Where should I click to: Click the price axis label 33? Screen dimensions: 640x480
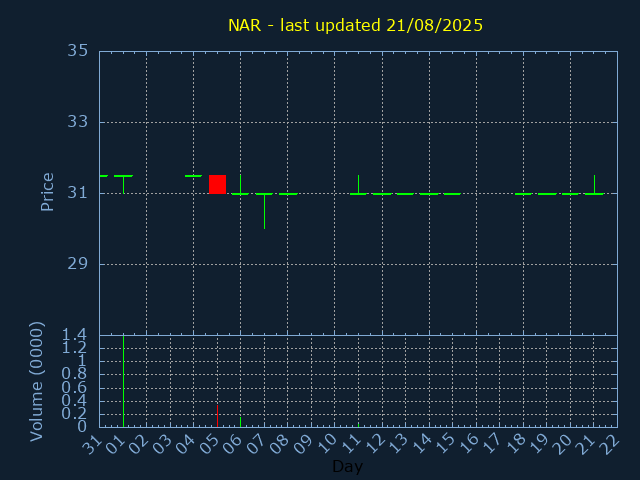pos(77,122)
